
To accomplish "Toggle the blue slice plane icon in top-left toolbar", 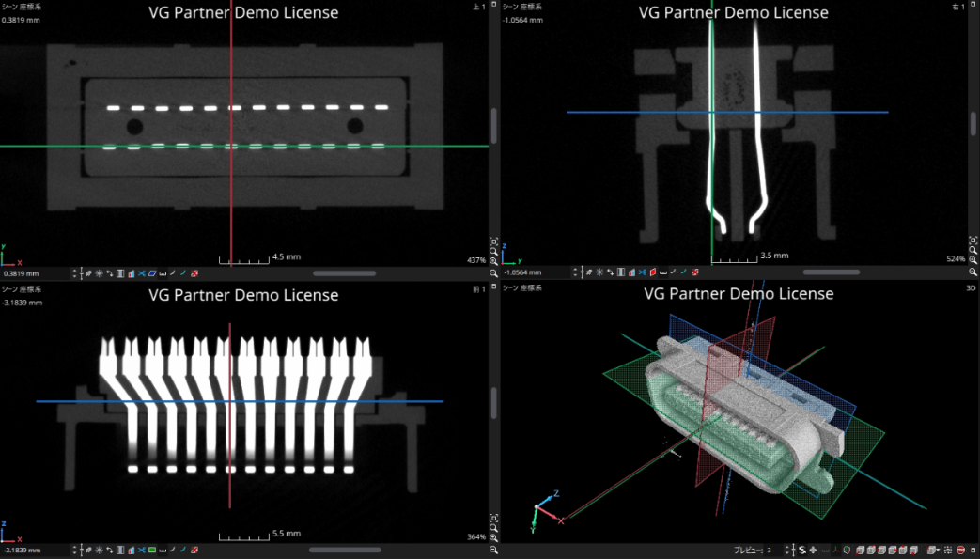I will [x=152, y=273].
